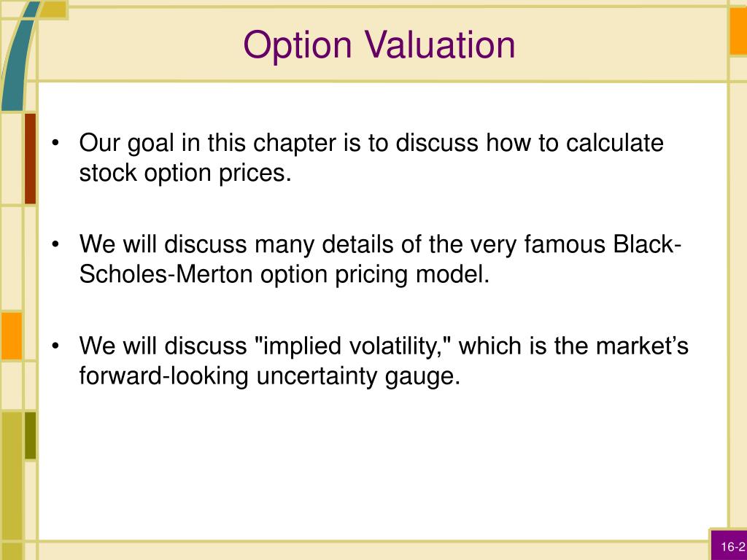Image resolution: width=747 pixels, height=560 pixels.
Task: Click the orange block in top-right corner
Action: [738, 31]
